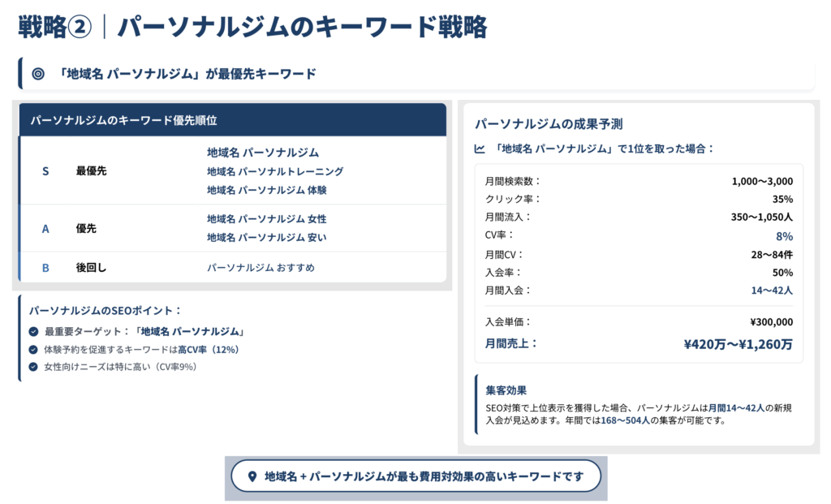Select the A rank label in priority table
831x504 pixels.
45,229
